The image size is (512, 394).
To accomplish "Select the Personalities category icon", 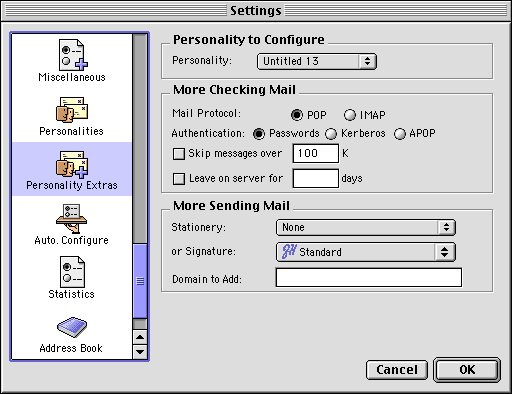I will pos(72,110).
